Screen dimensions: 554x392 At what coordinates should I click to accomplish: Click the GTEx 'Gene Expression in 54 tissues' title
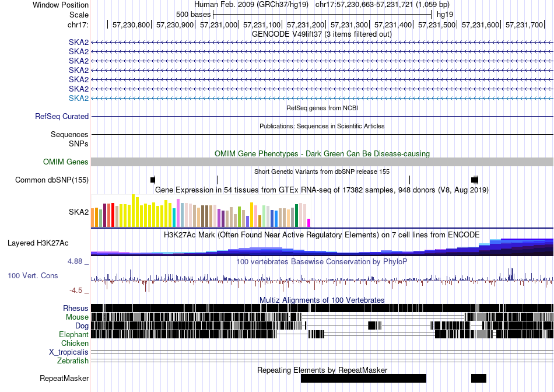coord(322,190)
